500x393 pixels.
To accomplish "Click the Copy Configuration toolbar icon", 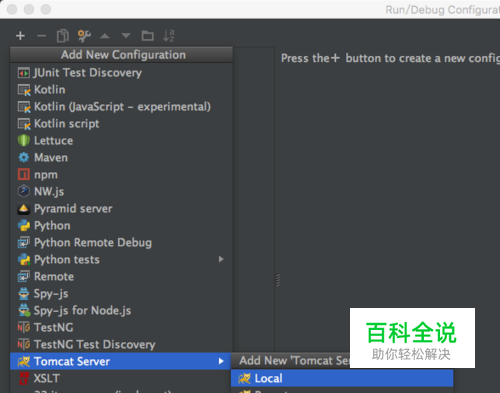I will click(63, 35).
